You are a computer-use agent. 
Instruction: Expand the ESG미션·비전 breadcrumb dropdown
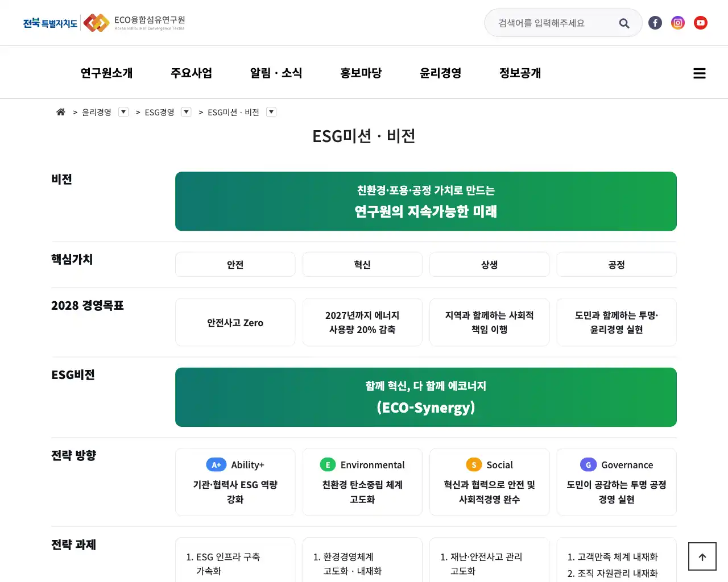[x=271, y=112]
